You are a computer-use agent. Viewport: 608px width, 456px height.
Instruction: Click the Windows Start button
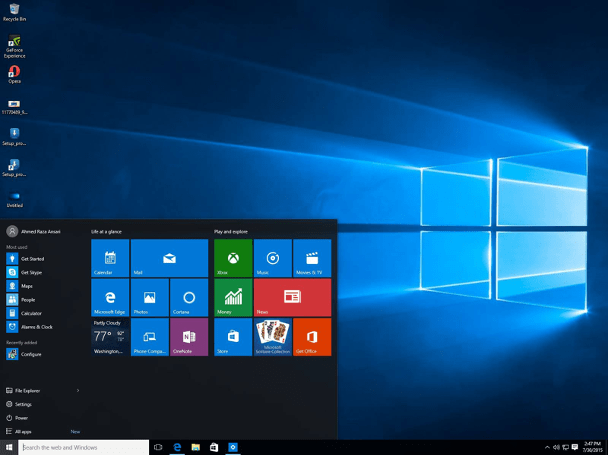point(9,447)
